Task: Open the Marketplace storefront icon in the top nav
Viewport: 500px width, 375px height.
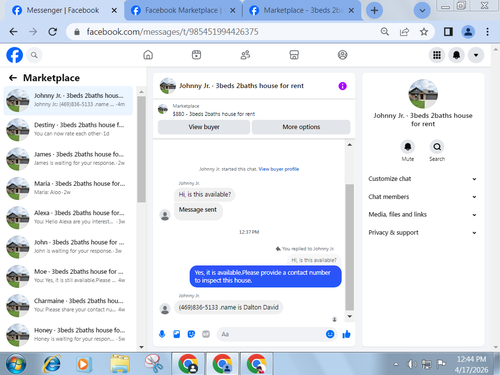Action: [294, 55]
